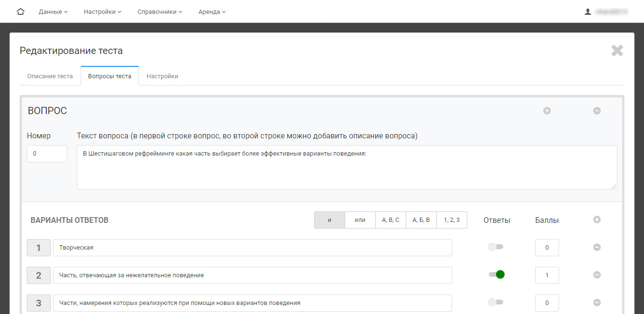Screen dimensions: 644x314
Task: Choose "А, Б, В" numbering style
Action: click(421, 220)
